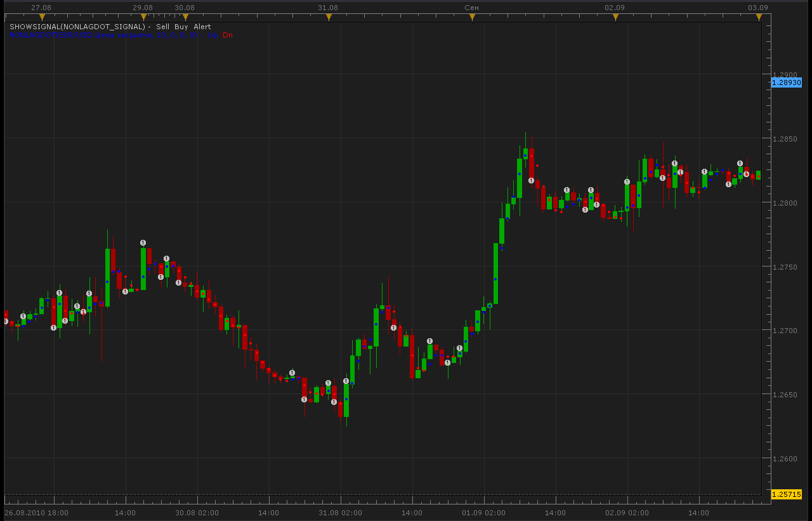Screen dimensions: 812x521
Task: Click the yellow 1.25715 price tag
Action: click(x=787, y=494)
